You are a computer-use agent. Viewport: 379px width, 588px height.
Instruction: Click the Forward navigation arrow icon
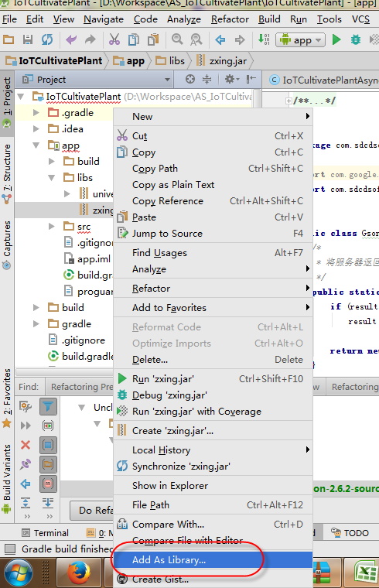(x=240, y=39)
